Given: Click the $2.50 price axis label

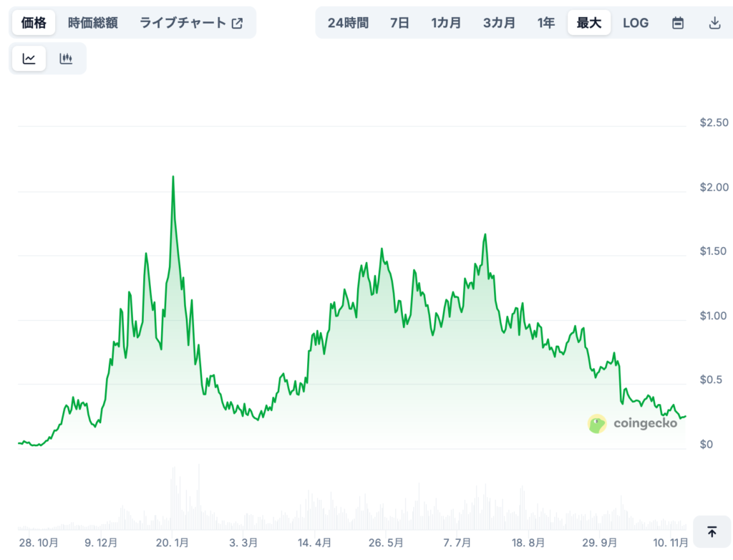Looking at the screenshot, I should [x=716, y=122].
